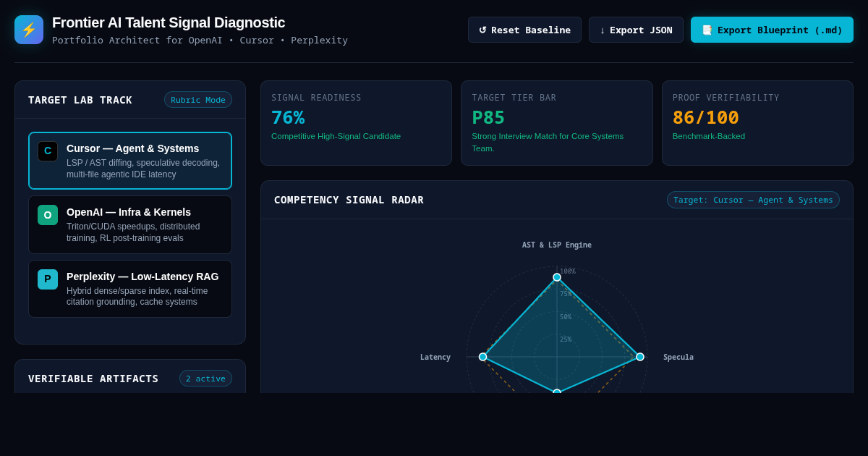The height and width of the screenshot is (456, 868).
Task: Click the 'Strong Interview Match for Core Systems Team.' text
Action: (x=548, y=142)
